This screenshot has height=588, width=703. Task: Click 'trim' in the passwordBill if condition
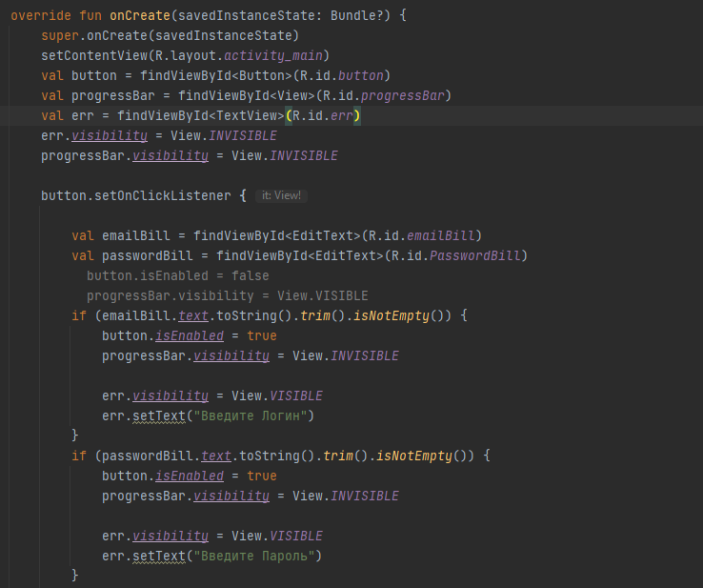(338, 456)
